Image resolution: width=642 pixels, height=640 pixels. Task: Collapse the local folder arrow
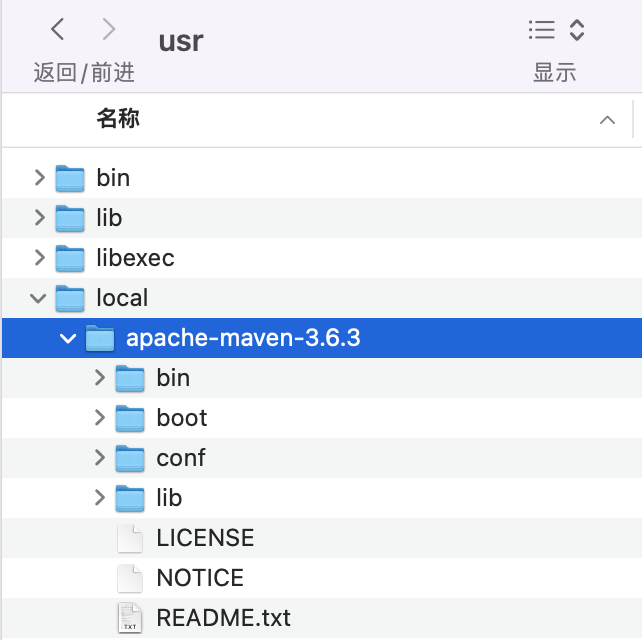click(x=38, y=298)
